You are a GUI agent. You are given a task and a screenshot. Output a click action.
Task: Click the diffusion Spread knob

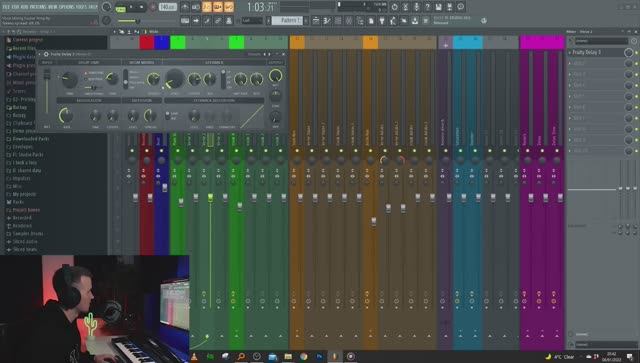tap(150, 116)
